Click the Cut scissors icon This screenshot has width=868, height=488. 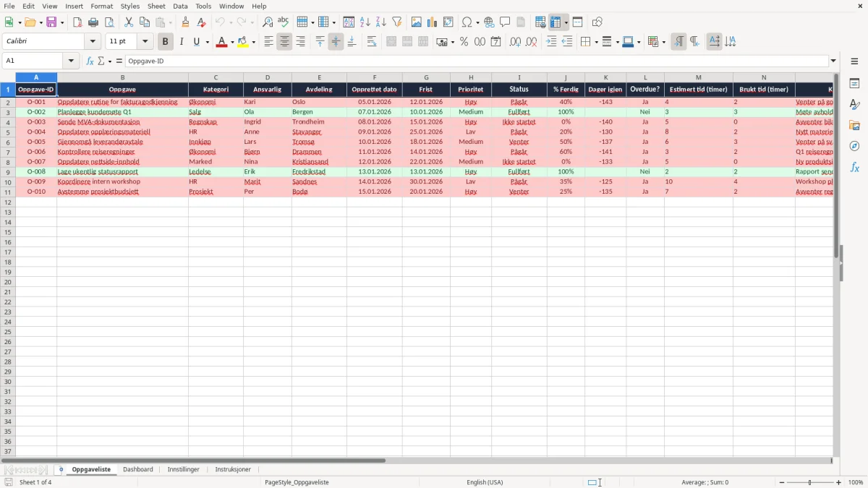(x=129, y=22)
